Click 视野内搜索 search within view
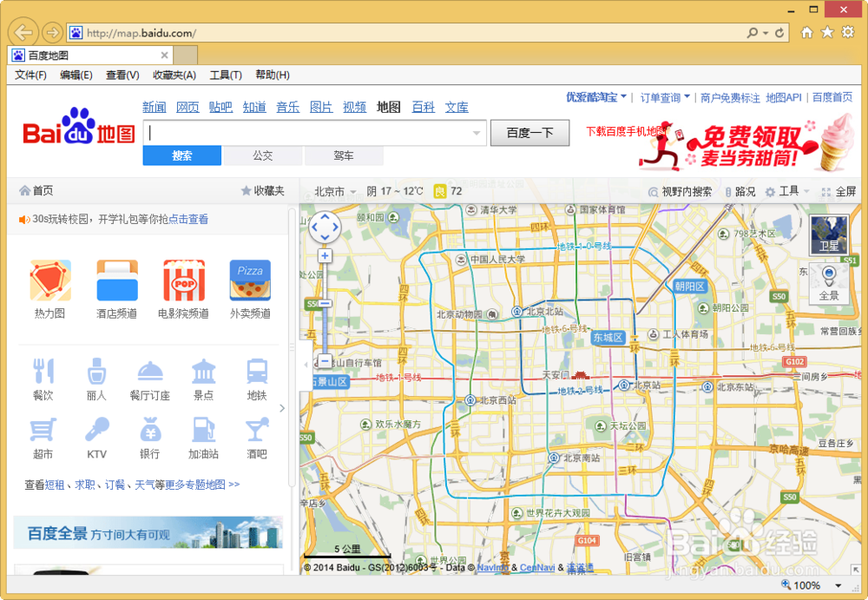This screenshot has width=868, height=600. [681, 192]
